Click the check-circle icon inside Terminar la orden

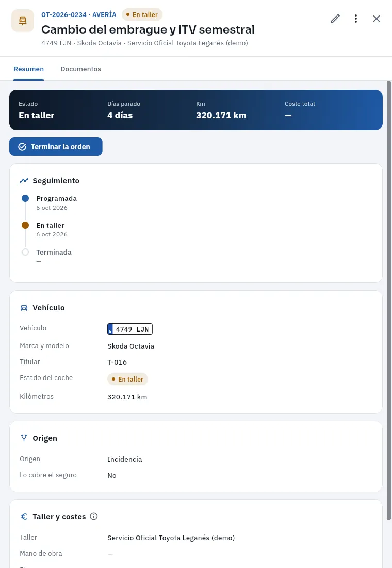22,147
